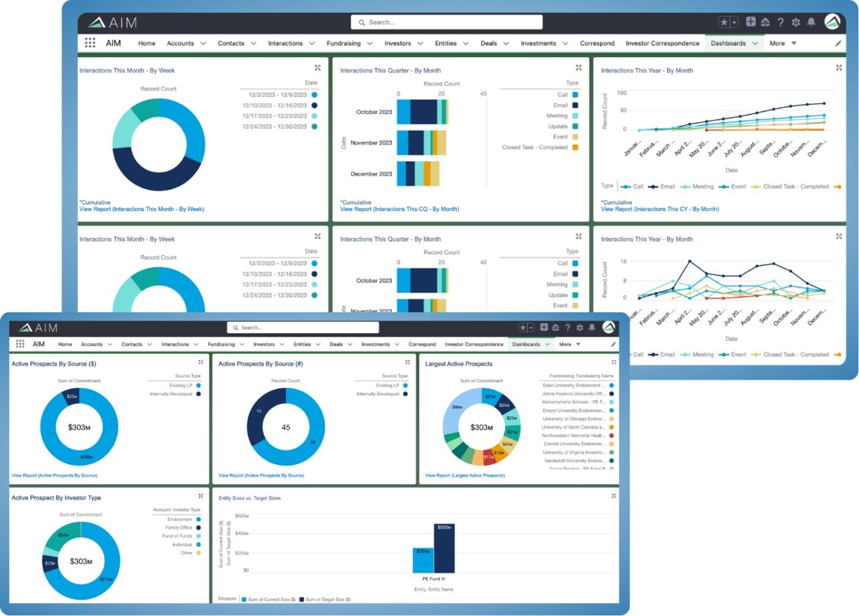
Task: Open View Report link under Active Prospects By Source ($)
Action: coord(55,475)
